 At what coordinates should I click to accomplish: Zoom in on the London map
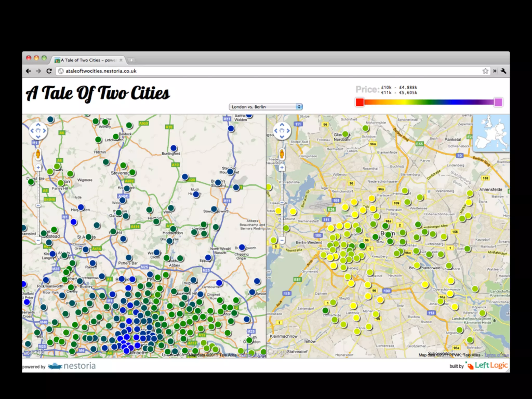[x=38, y=168]
